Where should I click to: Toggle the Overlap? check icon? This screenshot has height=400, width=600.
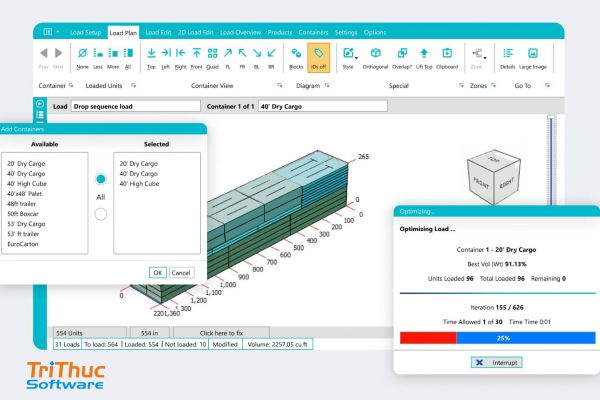401,56
